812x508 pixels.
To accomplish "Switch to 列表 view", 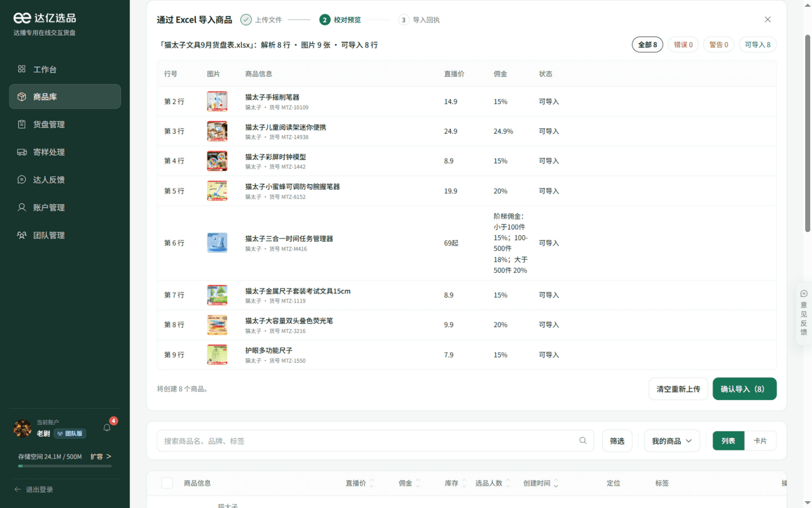I will (x=729, y=441).
